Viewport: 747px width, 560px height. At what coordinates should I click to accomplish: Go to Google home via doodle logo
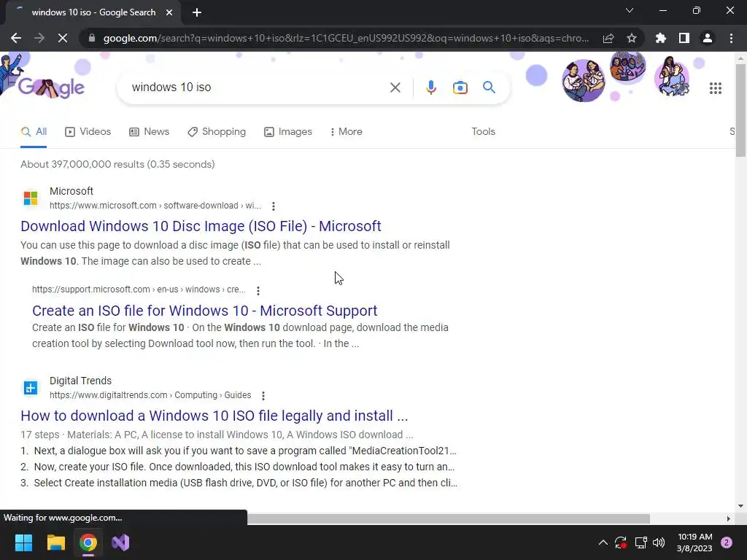pyautogui.click(x=51, y=87)
